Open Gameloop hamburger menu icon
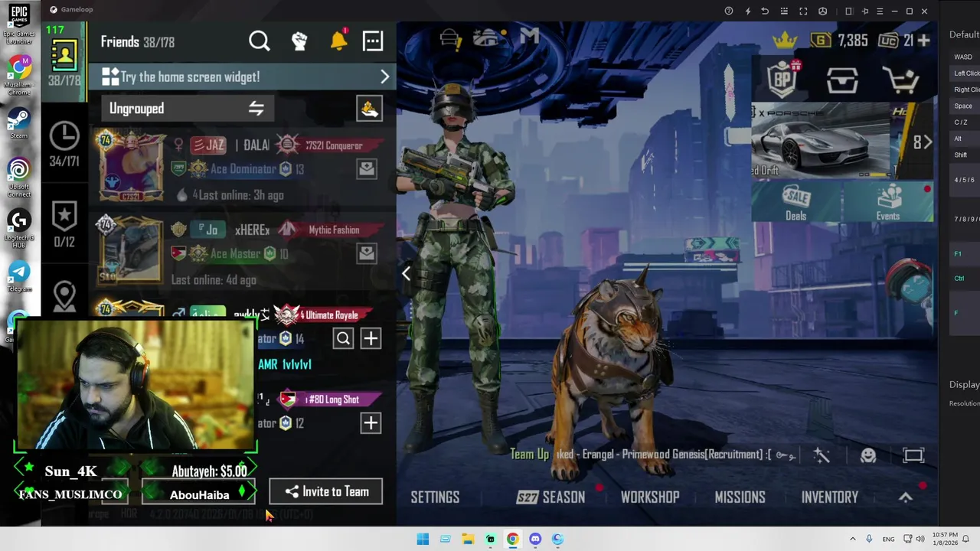Viewport: 980px width, 551px height. click(880, 11)
